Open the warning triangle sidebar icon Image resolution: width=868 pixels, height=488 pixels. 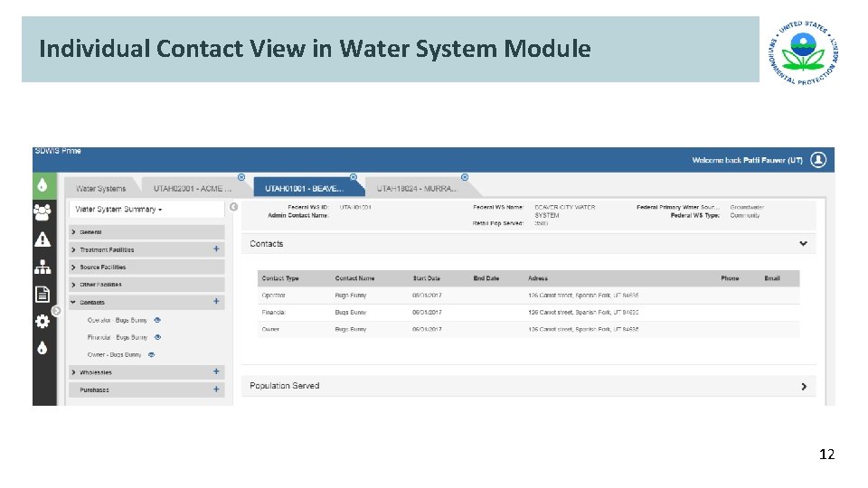coord(42,239)
